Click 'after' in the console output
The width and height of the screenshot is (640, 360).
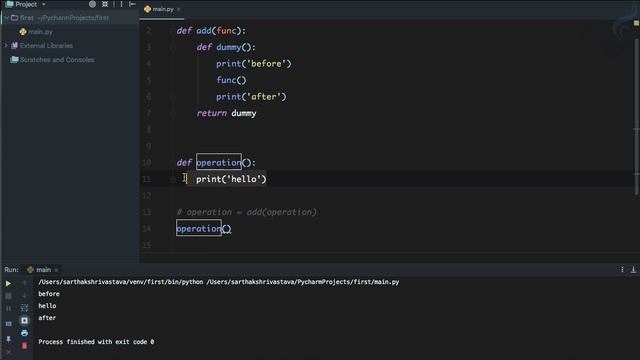[47, 318]
